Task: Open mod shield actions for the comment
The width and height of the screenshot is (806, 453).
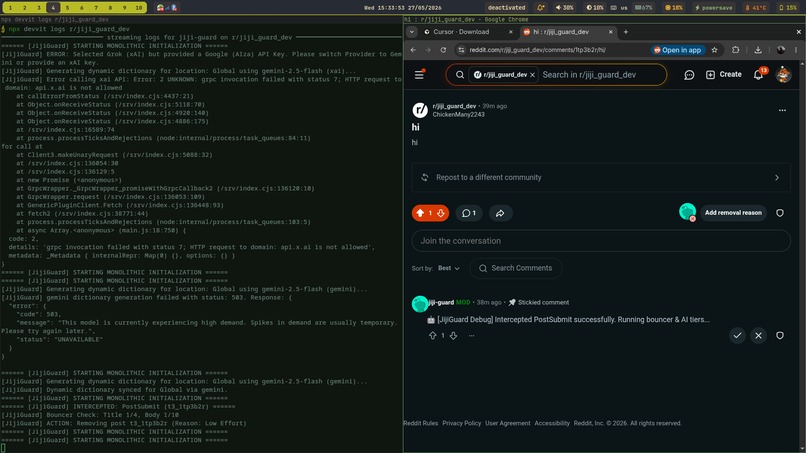Action: [x=780, y=335]
